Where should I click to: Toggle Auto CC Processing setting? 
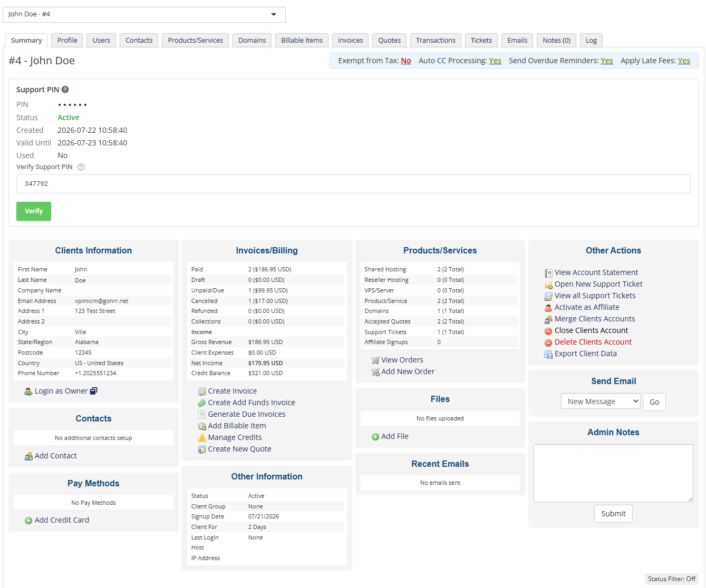point(495,61)
